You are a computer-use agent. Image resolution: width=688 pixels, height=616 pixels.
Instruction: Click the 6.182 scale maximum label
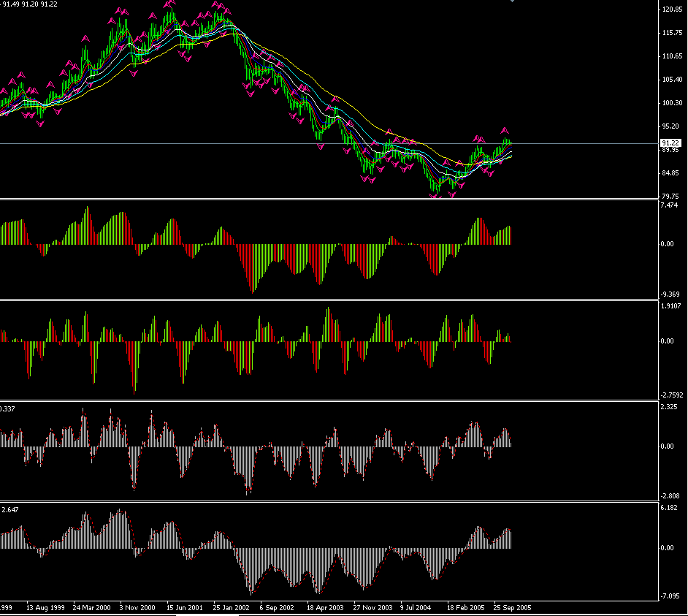click(669, 508)
